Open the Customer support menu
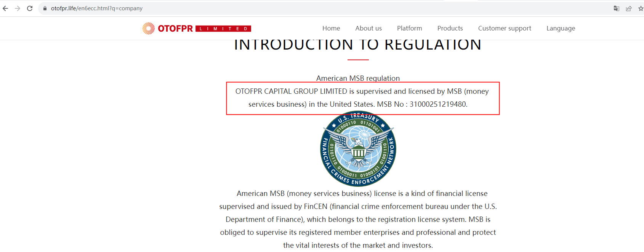644x252 pixels. pos(505,28)
